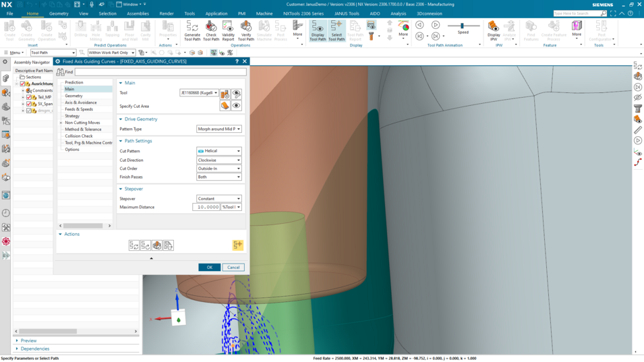Click Display IPW icon
The height and width of the screenshot is (362, 644).
point(493,26)
